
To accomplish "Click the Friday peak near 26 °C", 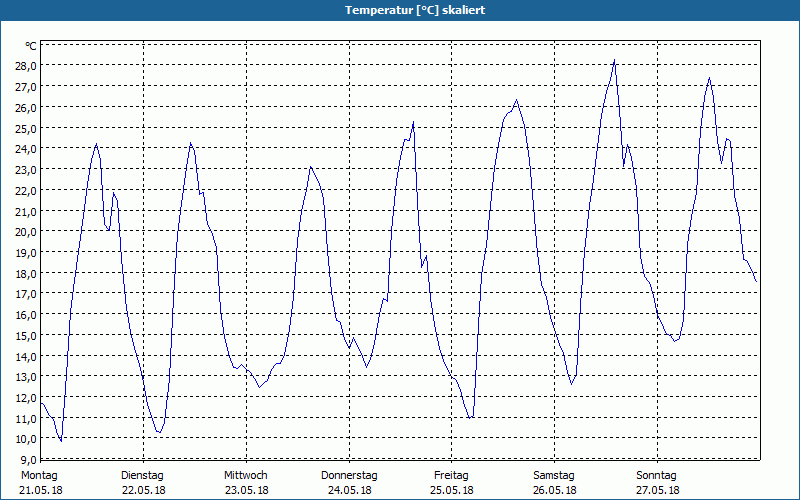I will [x=516, y=100].
